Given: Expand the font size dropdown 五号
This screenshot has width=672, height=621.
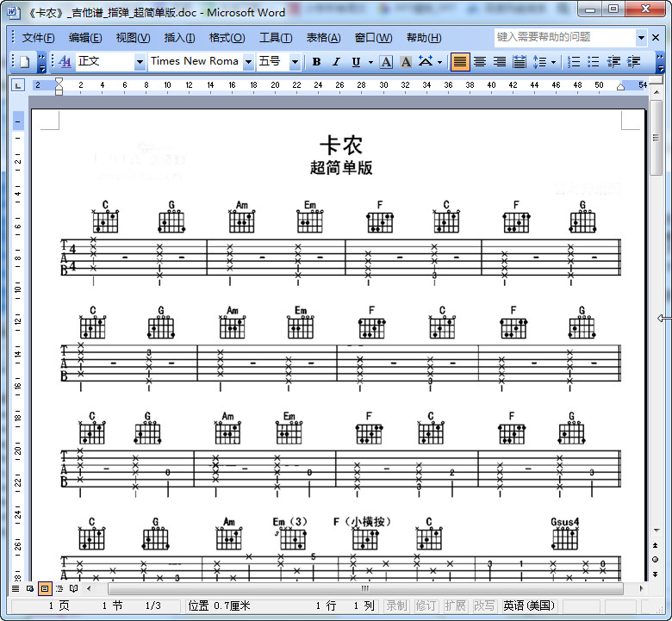Looking at the screenshot, I should [x=295, y=62].
